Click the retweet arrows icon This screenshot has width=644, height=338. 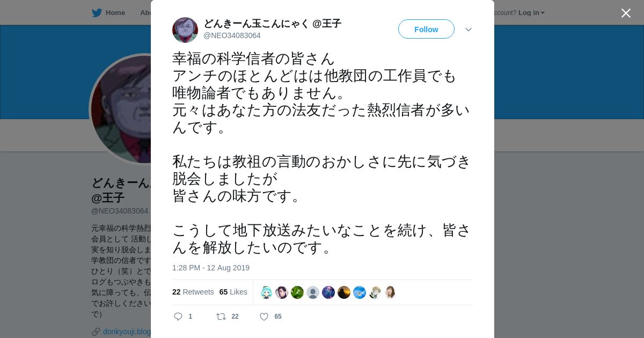point(221,317)
